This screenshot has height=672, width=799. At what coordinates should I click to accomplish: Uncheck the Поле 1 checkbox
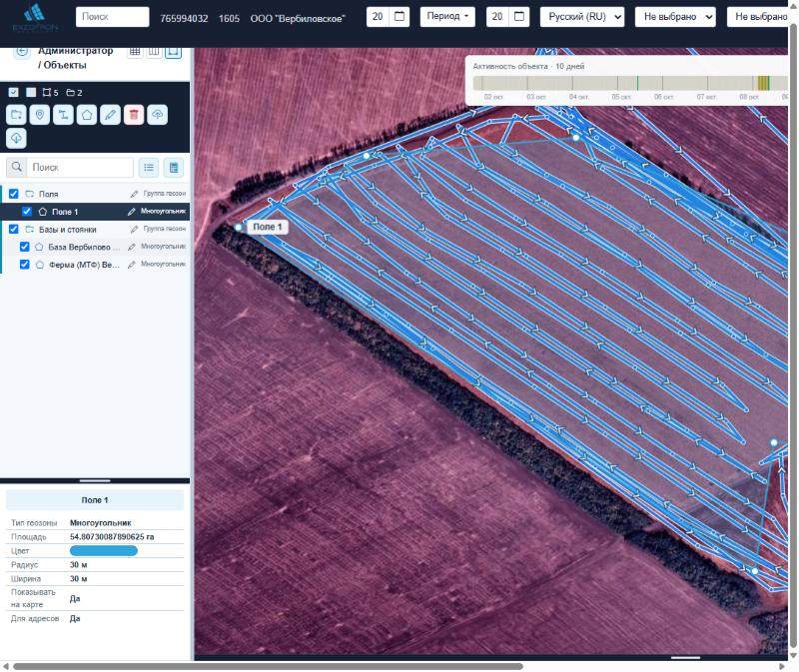27,212
